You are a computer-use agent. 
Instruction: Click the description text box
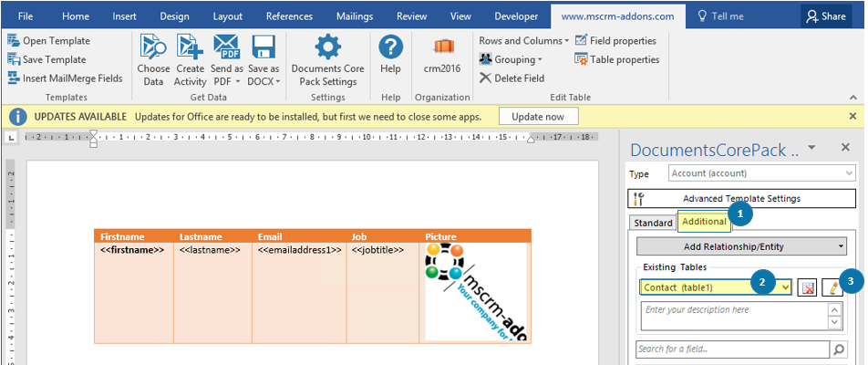[734, 316]
